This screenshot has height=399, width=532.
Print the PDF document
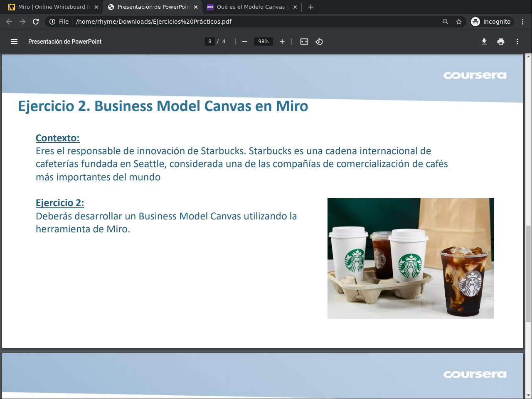click(x=501, y=42)
